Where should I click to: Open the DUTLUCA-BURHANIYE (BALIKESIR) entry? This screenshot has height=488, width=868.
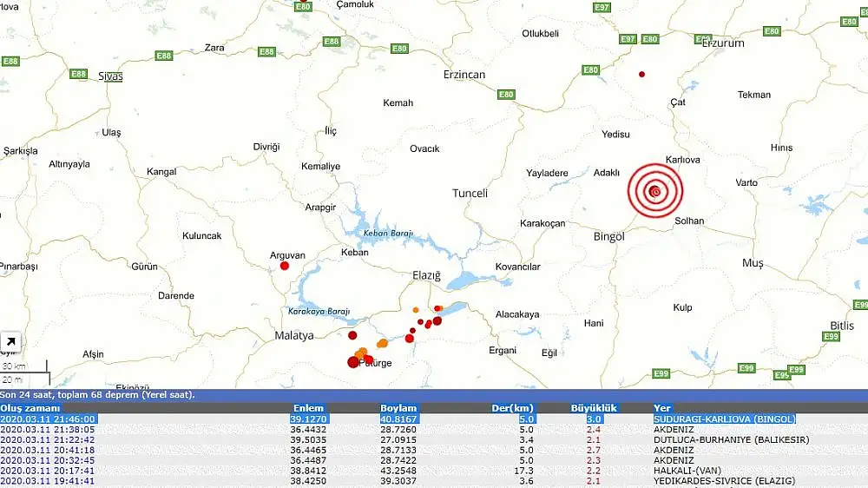tap(731, 439)
